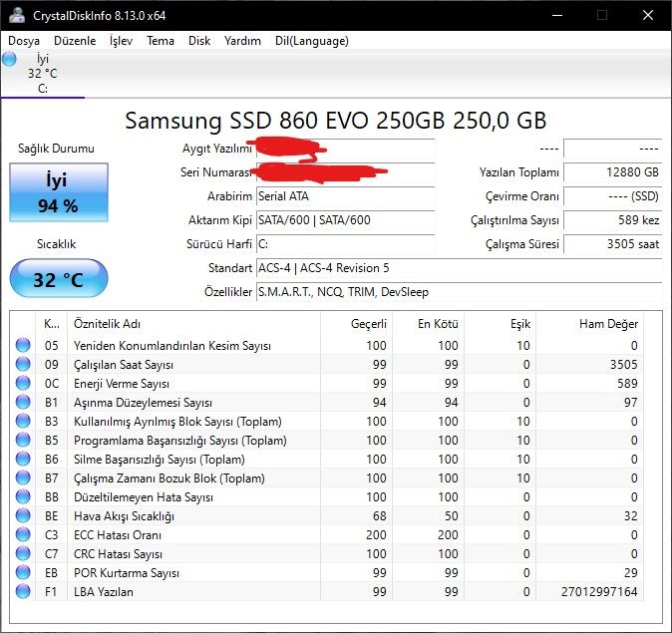
Task: Select row Hava Akışı Sıcaklığı
Action: pos(327,516)
